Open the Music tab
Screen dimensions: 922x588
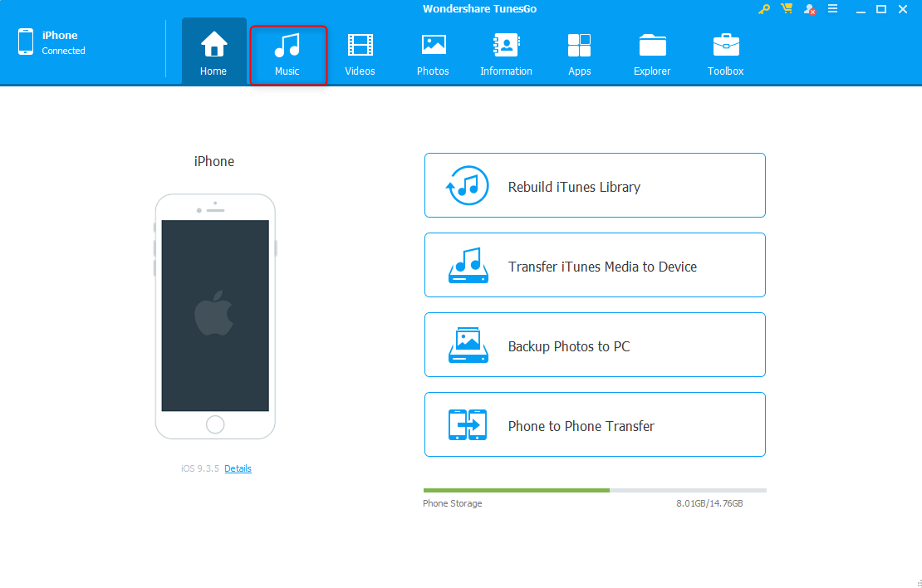pyautogui.click(x=287, y=55)
